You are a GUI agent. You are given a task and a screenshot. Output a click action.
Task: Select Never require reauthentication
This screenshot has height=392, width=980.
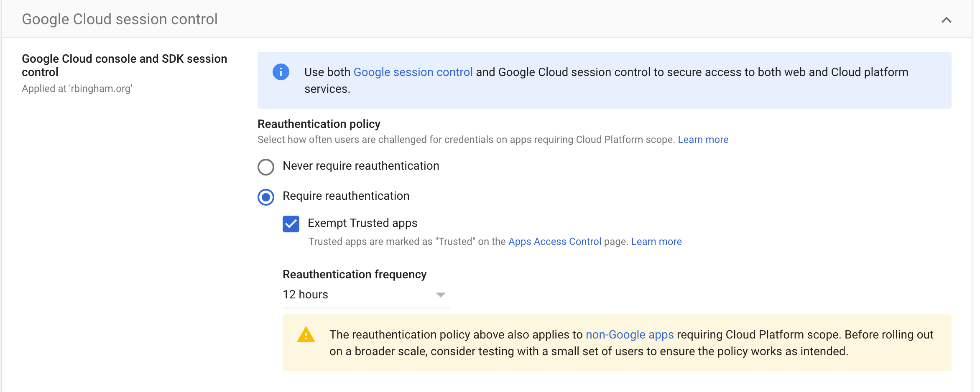tap(265, 167)
